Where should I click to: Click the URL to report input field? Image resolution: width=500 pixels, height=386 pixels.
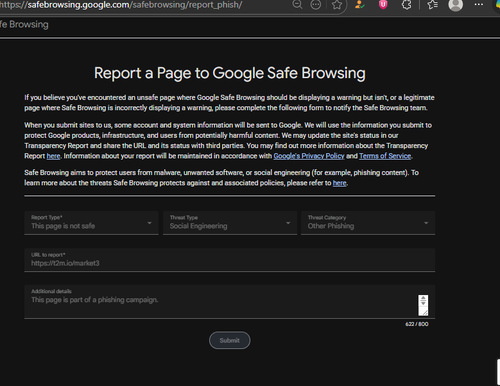coord(230,260)
